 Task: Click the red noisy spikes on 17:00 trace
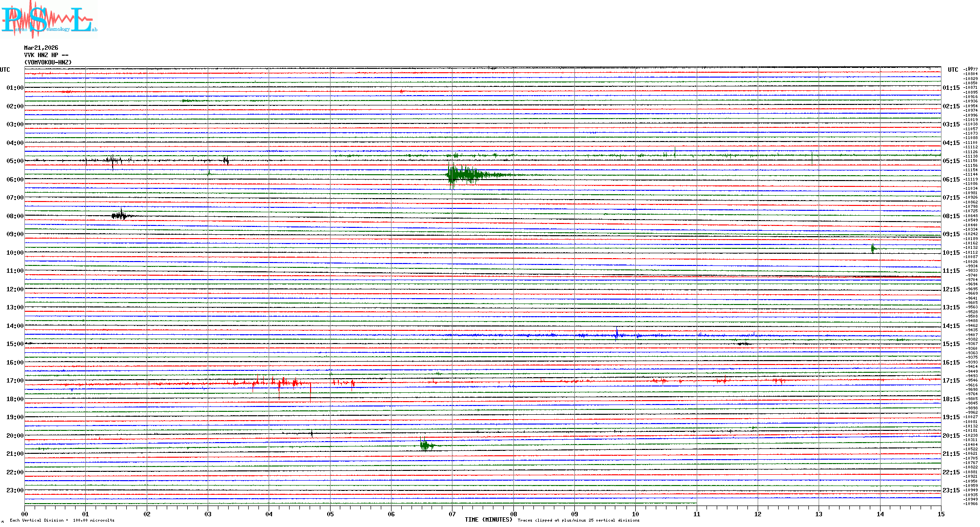pos(283,383)
